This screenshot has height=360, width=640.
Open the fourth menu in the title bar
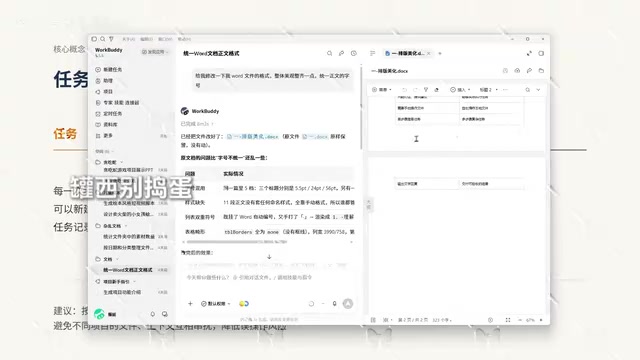pyautogui.click(x=184, y=39)
